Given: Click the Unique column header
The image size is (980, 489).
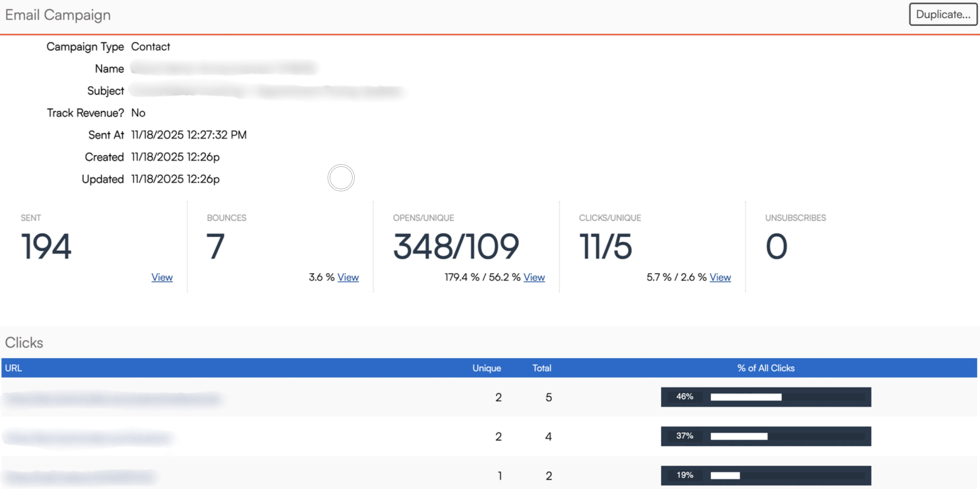Looking at the screenshot, I should 486,368.
